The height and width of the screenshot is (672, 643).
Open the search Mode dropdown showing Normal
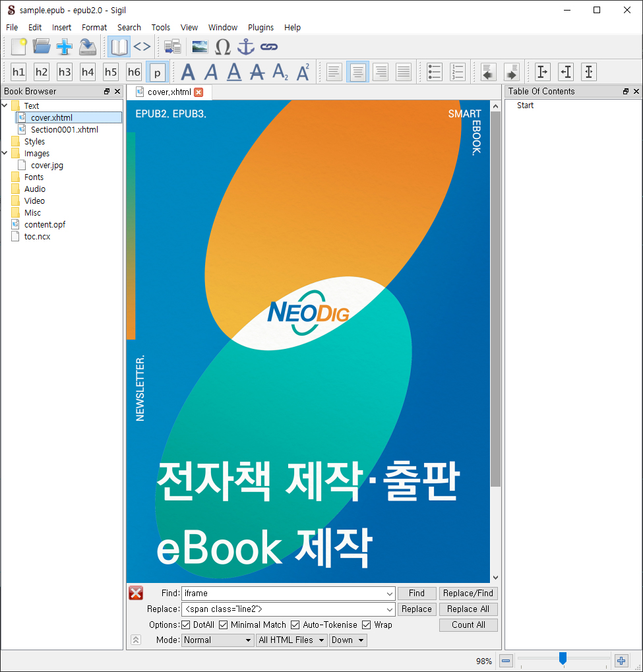218,640
